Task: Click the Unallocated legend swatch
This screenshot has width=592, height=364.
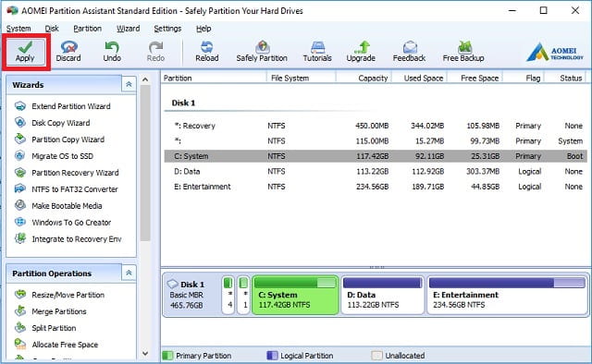Action: [x=376, y=356]
